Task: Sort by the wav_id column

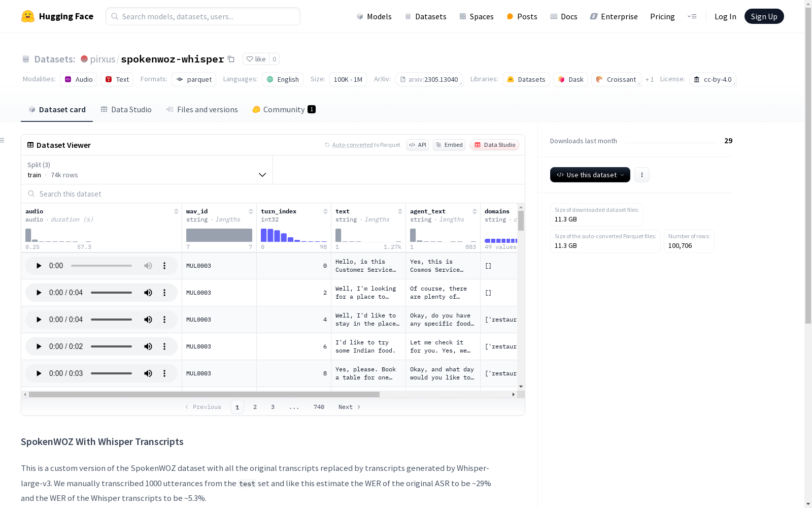Action: coord(251,211)
